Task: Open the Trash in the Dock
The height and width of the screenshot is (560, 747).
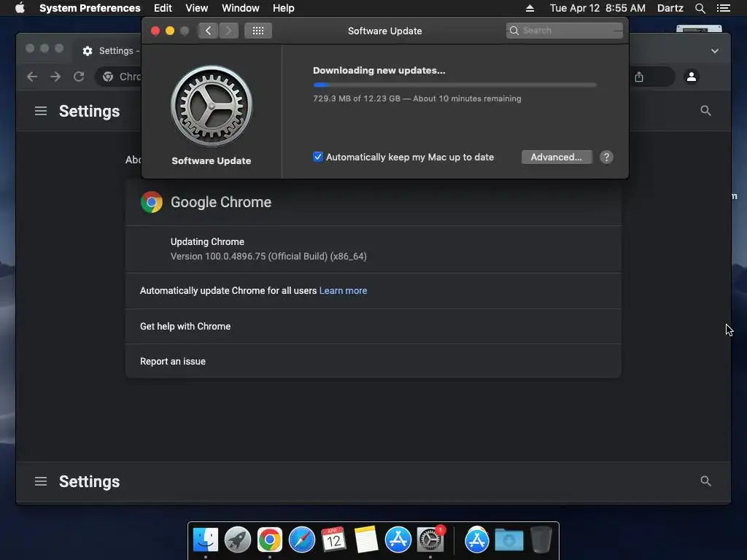Action: click(541, 540)
